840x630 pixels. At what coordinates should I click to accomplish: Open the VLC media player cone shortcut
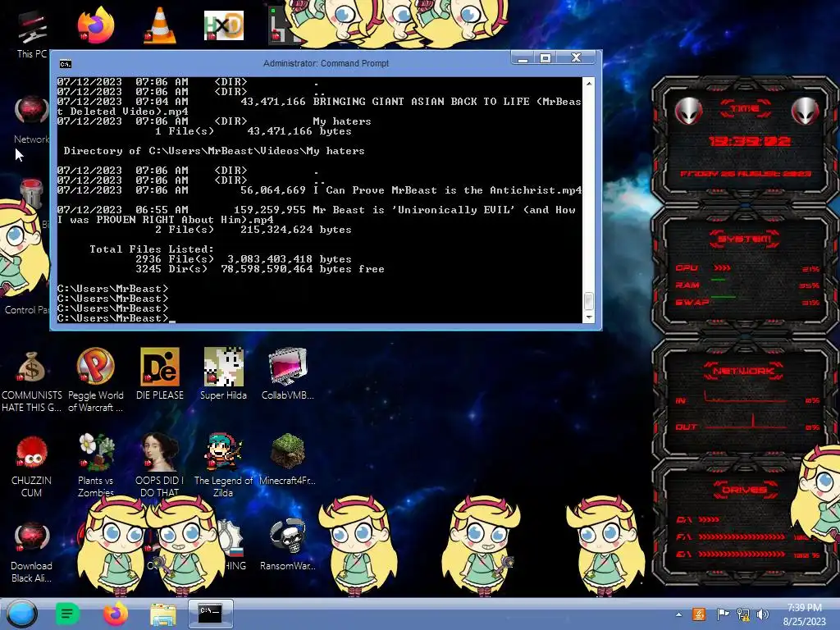click(x=160, y=25)
